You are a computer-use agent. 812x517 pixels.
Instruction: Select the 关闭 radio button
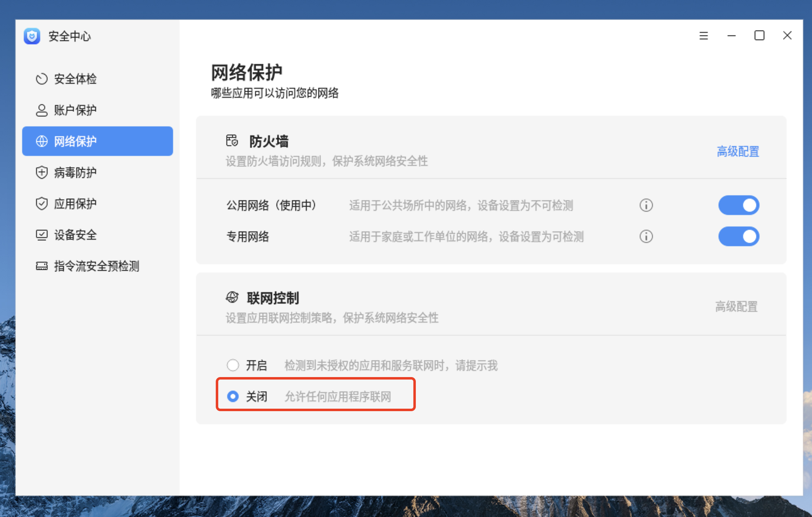point(233,396)
